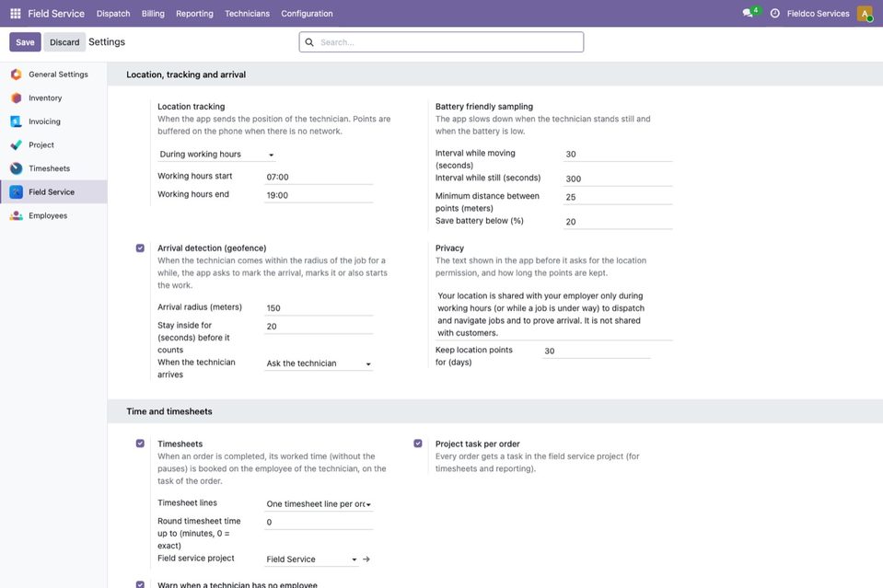Toggle Arrival detection (geofence) checkbox
Screen dimensions: 883x588
140,248
